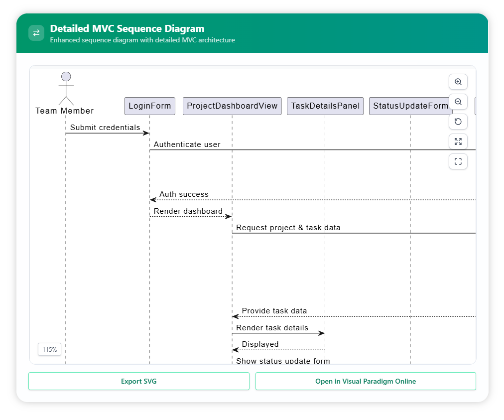
Task: Click the zoom out magnifier icon
Action: pyautogui.click(x=458, y=102)
